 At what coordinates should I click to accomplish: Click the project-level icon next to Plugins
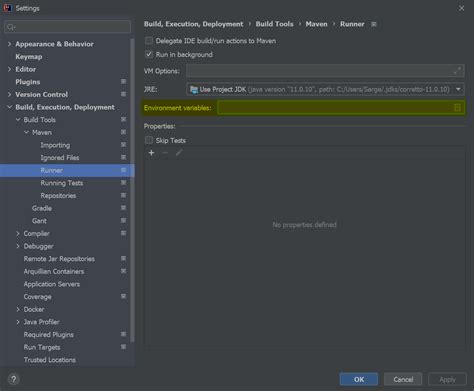pyautogui.click(x=123, y=82)
